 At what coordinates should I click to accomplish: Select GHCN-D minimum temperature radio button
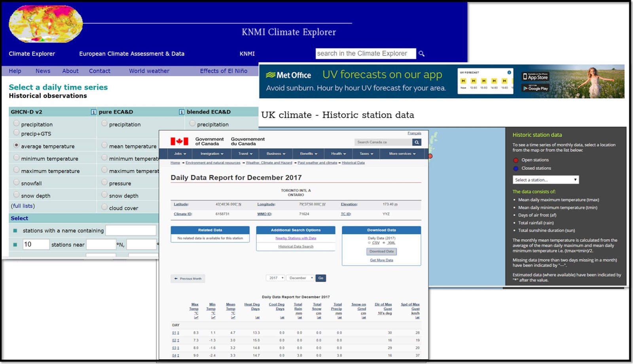pos(16,158)
